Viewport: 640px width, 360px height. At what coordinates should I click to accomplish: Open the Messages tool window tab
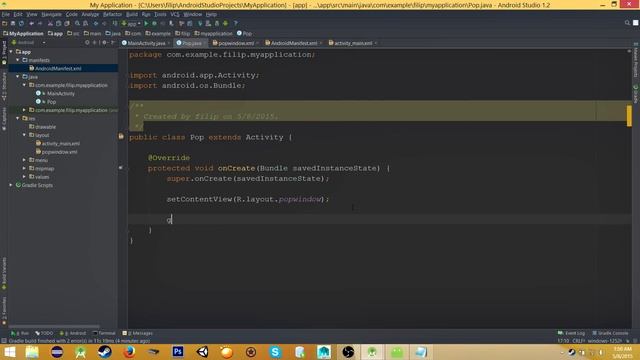(x=138, y=333)
